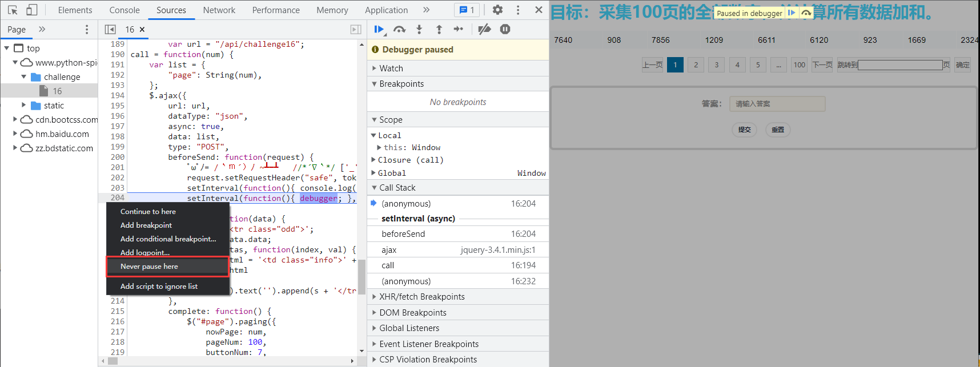Select beforeSend frame in Call Stack
980x367 pixels.
403,234
